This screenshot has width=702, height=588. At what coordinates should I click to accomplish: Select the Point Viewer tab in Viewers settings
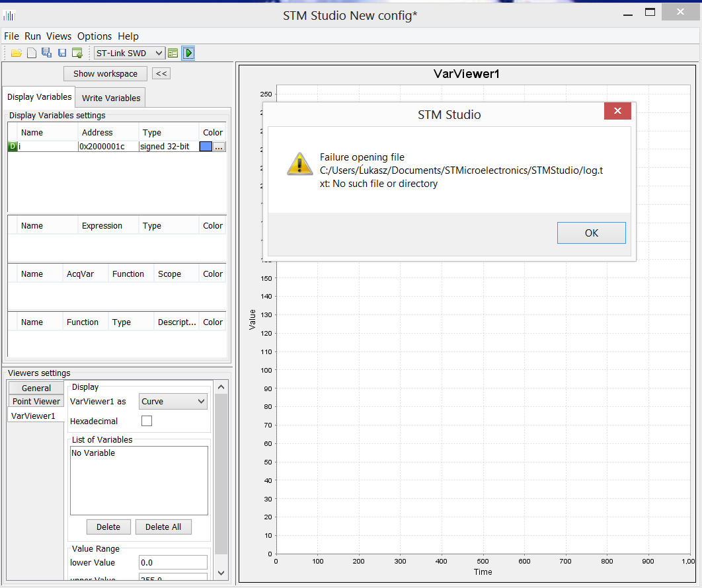(36, 401)
